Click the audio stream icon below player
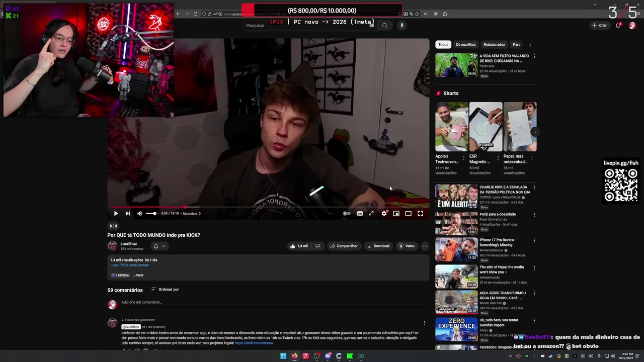The height and width of the screenshot is (362, 644). click(x=113, y=226)
